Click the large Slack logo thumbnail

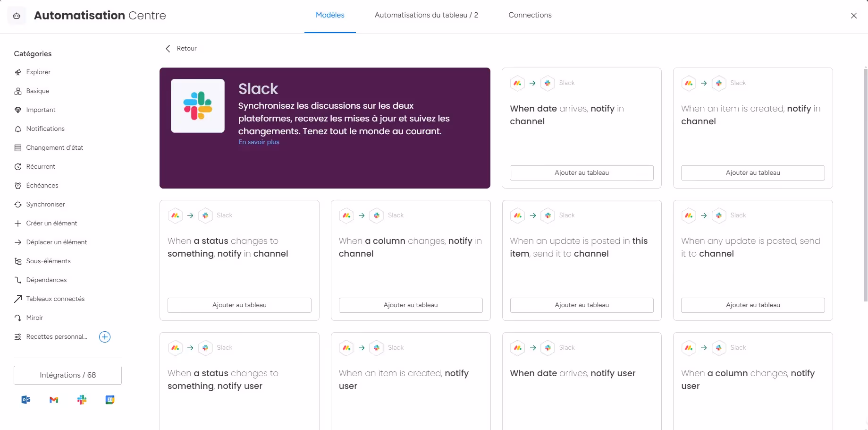pyautogui.click(x=198, y=106)
